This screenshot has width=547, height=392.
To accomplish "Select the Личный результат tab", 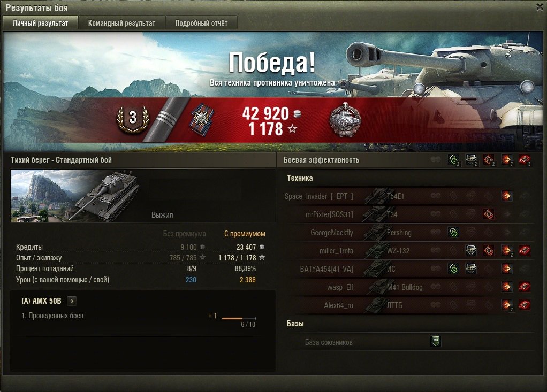I will point(40,23).
